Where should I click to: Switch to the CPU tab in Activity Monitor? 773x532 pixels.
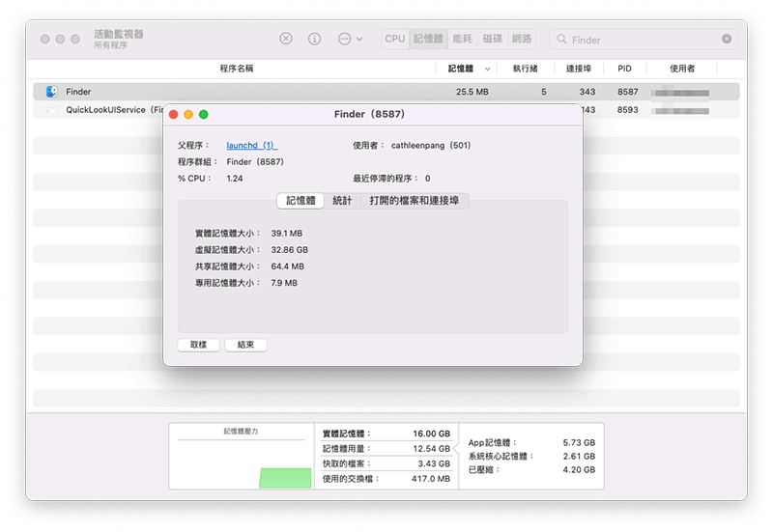click(395, 39)
